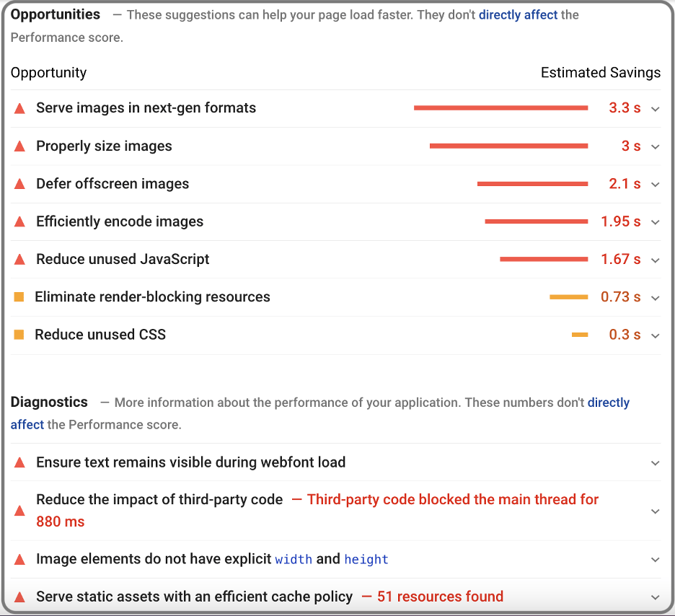Click red triangle icon beside Serve images in next-gen formats
The image size is (675, 616).
point(19,108)
